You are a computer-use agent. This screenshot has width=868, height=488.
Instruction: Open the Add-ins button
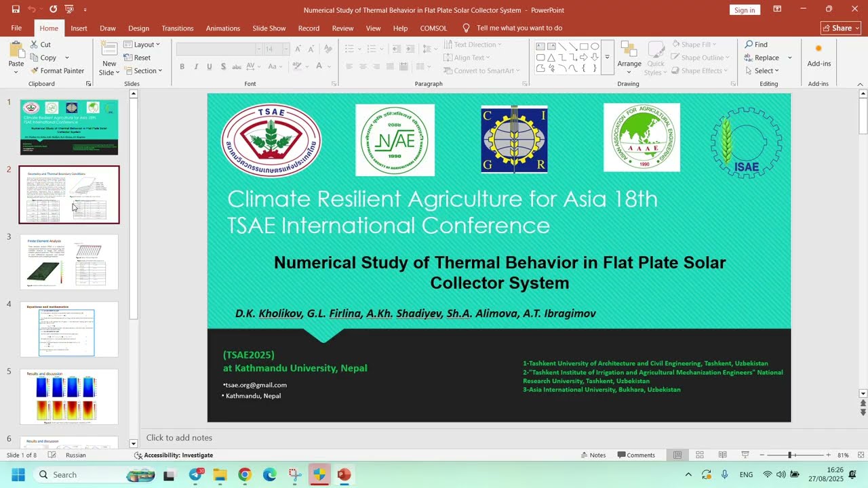click(x=818, y=54)
